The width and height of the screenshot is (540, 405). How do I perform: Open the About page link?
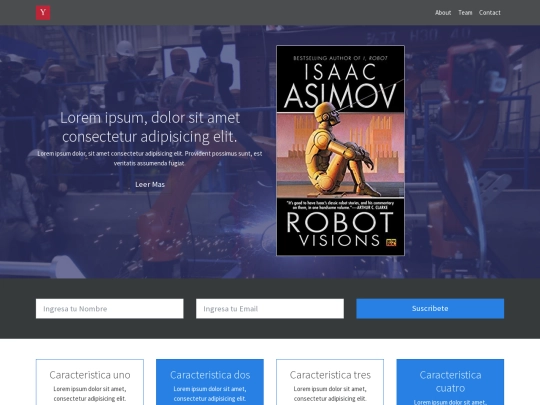[x=443, y=13]
